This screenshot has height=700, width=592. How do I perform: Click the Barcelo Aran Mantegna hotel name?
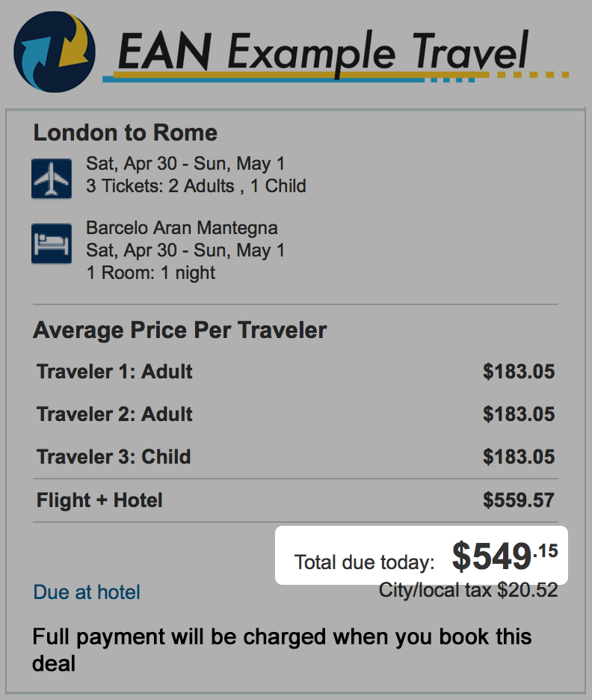(x=182, y=227)
